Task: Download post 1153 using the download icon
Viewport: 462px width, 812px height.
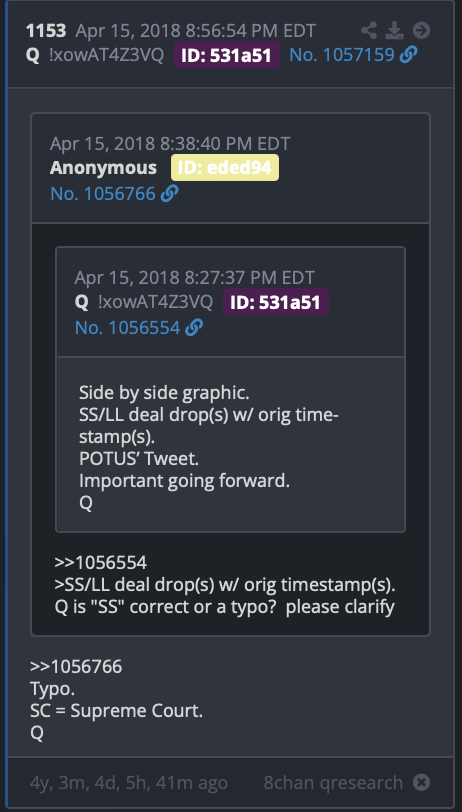Action: (x=395, y=31)
